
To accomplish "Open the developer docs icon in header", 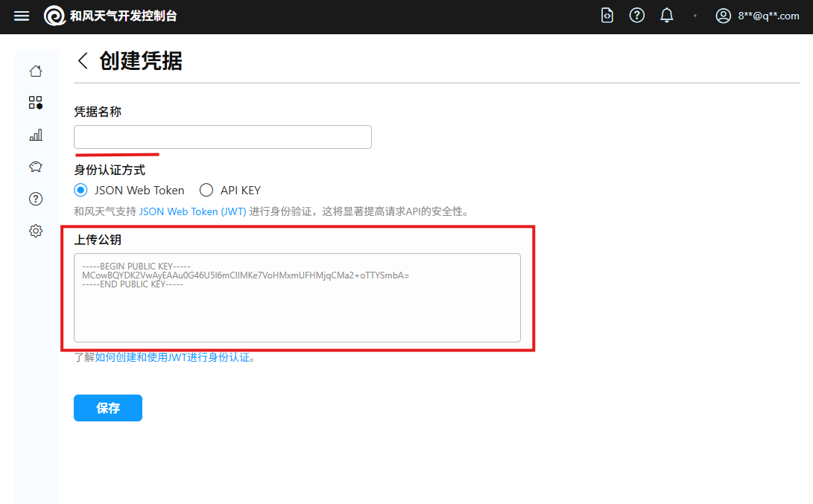I will click(x=607, y=16).
